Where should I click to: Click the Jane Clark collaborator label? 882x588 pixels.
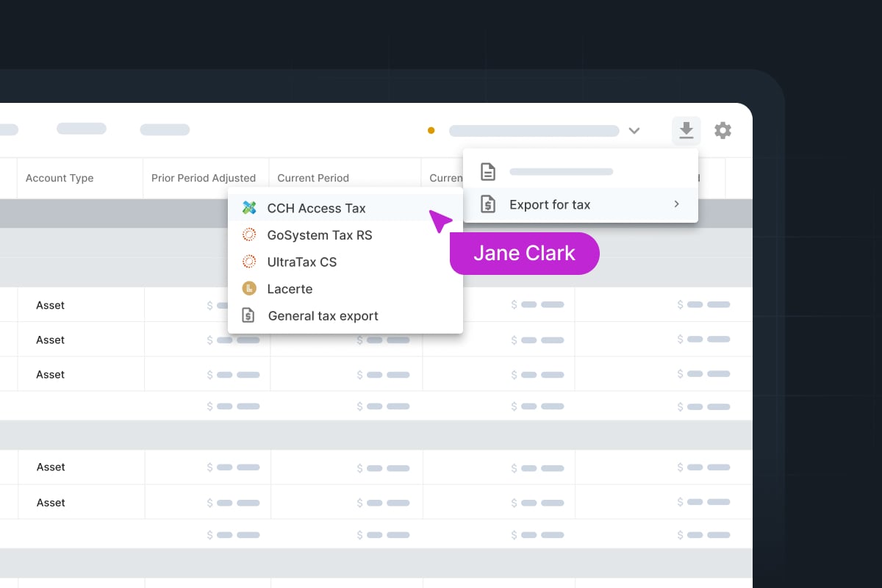[524, 254]
